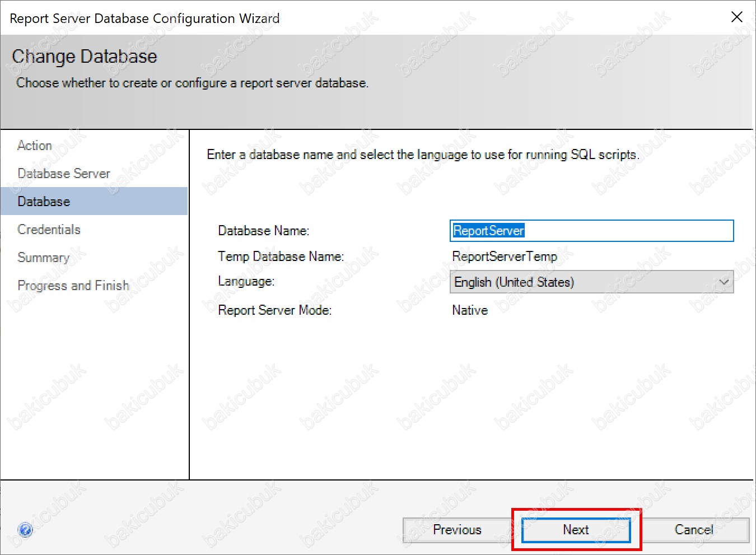Click the Database Name label
Image resolution: width=756 pixels, height=555 pixels.
pyautogui.click(x=263, y=231)
